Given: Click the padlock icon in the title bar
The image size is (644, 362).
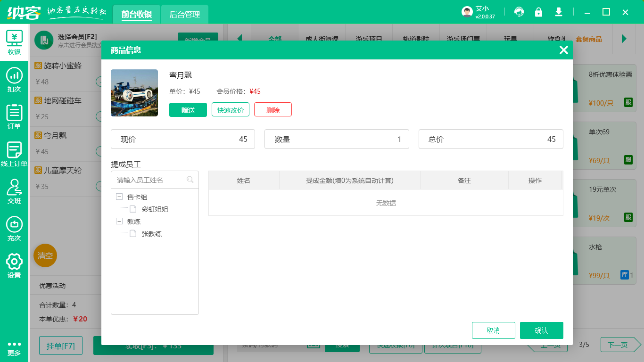Looking at the screenshot, I should point(539,12).
